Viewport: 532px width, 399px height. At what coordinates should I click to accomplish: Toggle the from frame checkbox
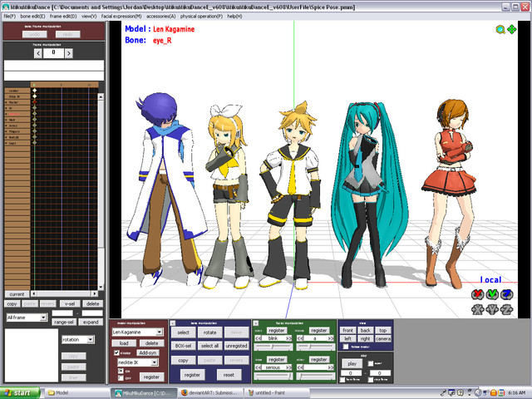(343, 379)
